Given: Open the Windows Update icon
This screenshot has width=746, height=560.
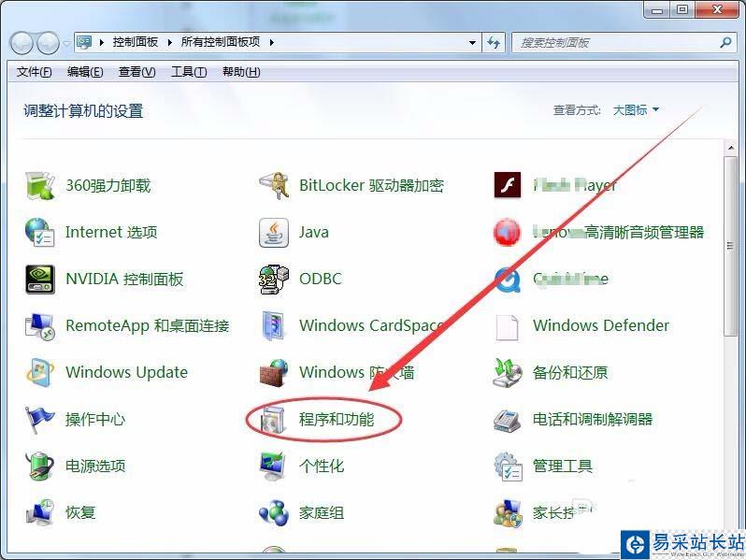Looking at the screenshot, I should coord(40,372).
